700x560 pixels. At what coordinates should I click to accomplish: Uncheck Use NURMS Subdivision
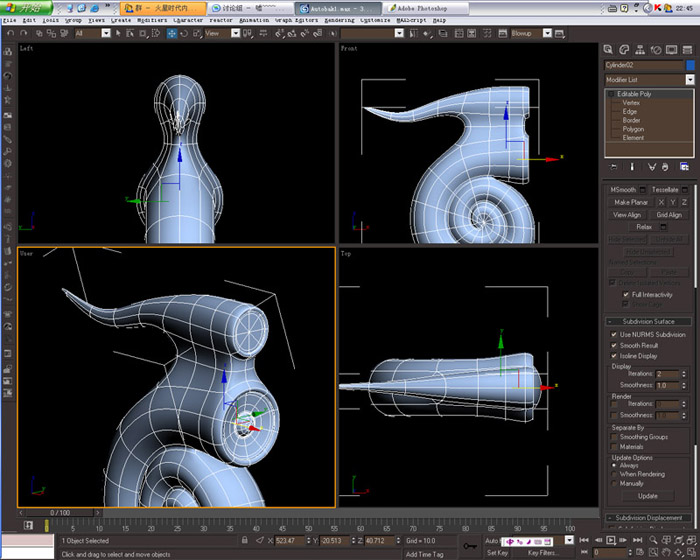[x=614, y=334]
